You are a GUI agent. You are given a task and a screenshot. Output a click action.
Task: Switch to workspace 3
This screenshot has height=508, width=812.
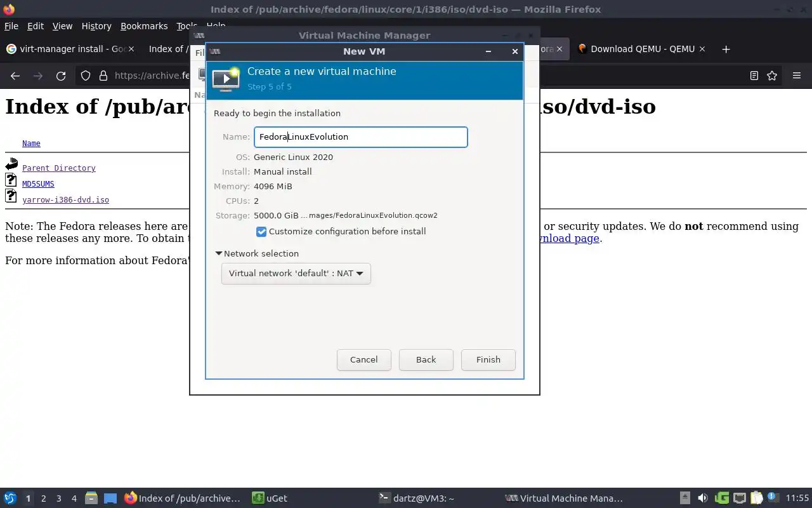click(58, 498)
